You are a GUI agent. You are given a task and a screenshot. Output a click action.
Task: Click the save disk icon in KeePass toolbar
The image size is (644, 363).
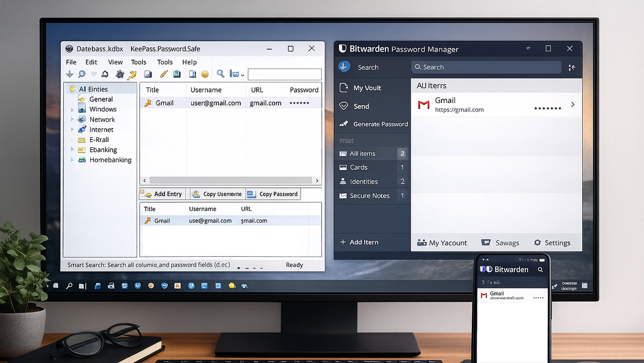[x=149, y=75]
